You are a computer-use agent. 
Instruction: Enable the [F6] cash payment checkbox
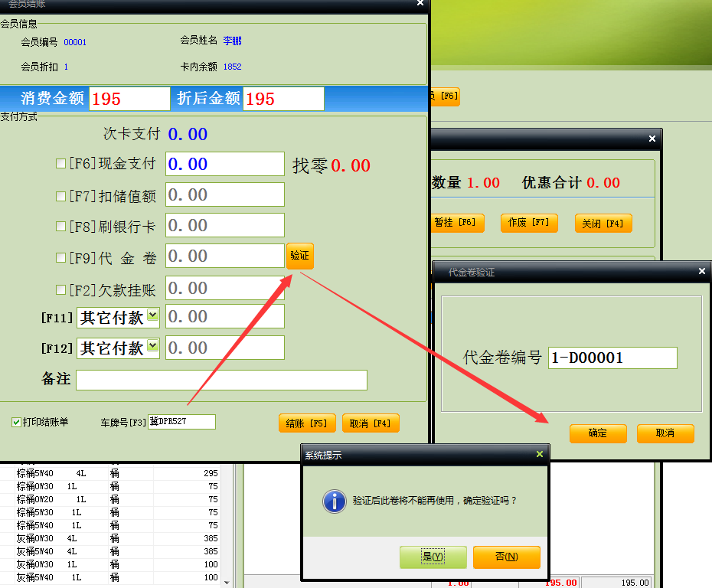pos(60,163)
